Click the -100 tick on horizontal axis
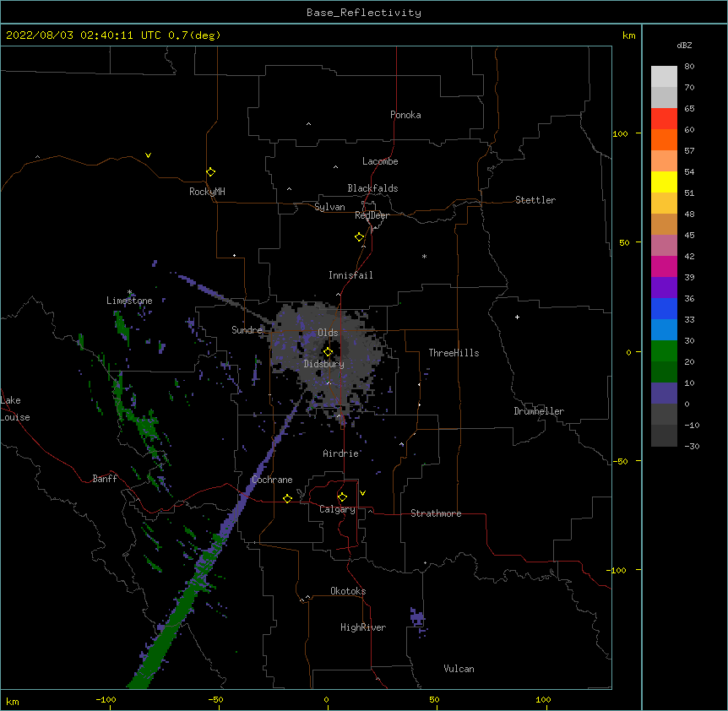Screen dimensions: 728x711 click(x=106, y=699)
